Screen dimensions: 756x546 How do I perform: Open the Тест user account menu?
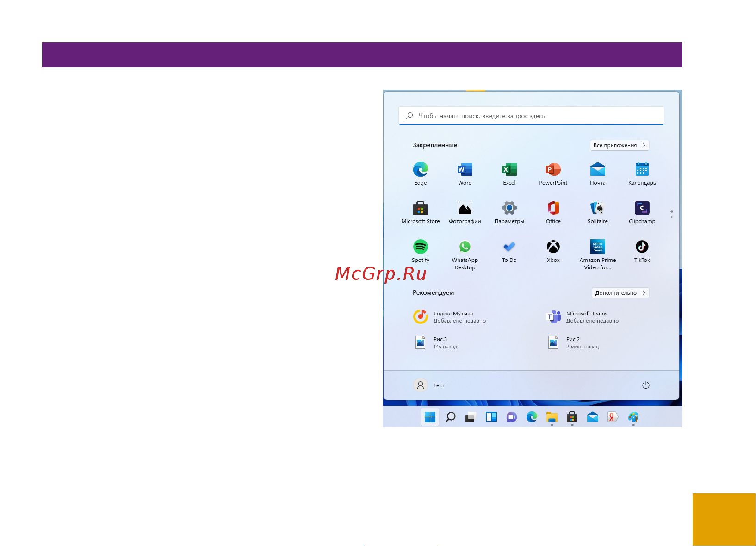(429, 385)
